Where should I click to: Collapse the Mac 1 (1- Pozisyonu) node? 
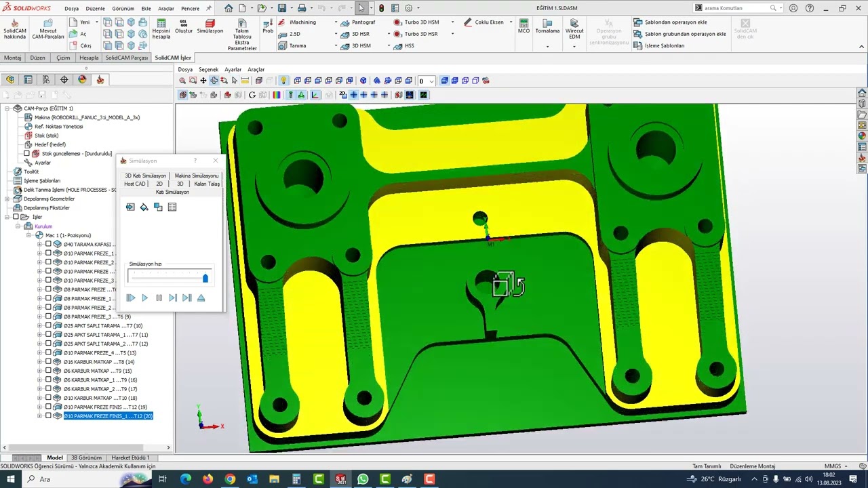click(x=29, y=235)
